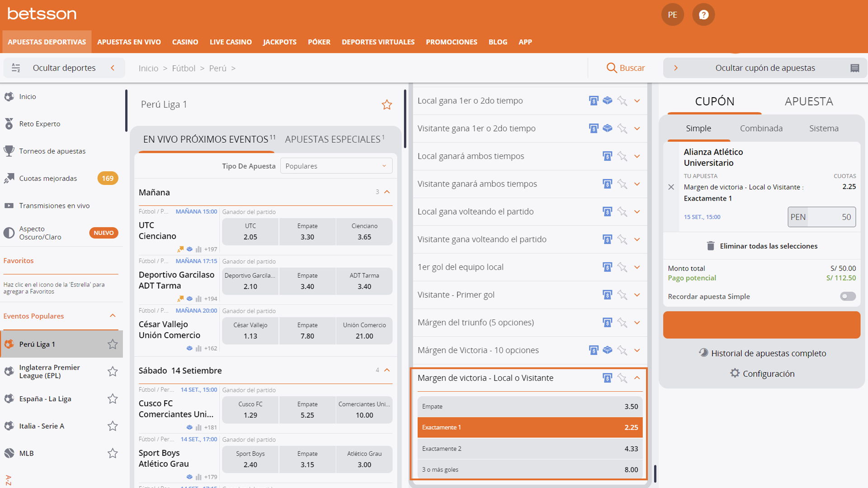The width and height of the screenshot is (868, 488).
Task: Click the betsson logo
Action: click(42, 14)
